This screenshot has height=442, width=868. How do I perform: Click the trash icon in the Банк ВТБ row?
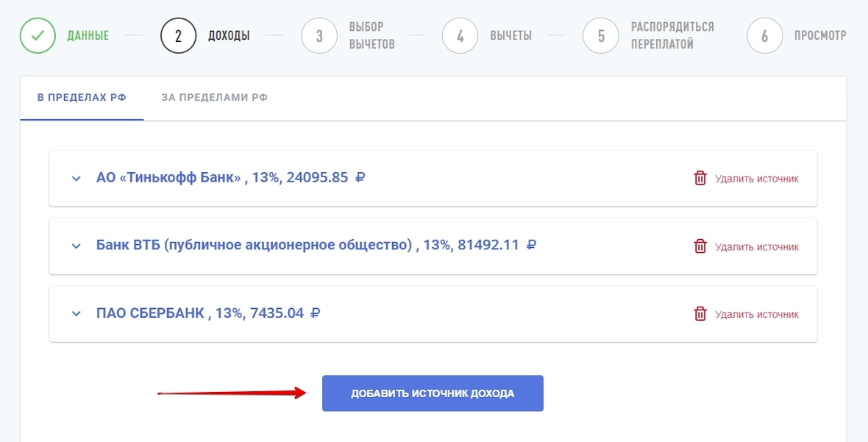point(700,246)
